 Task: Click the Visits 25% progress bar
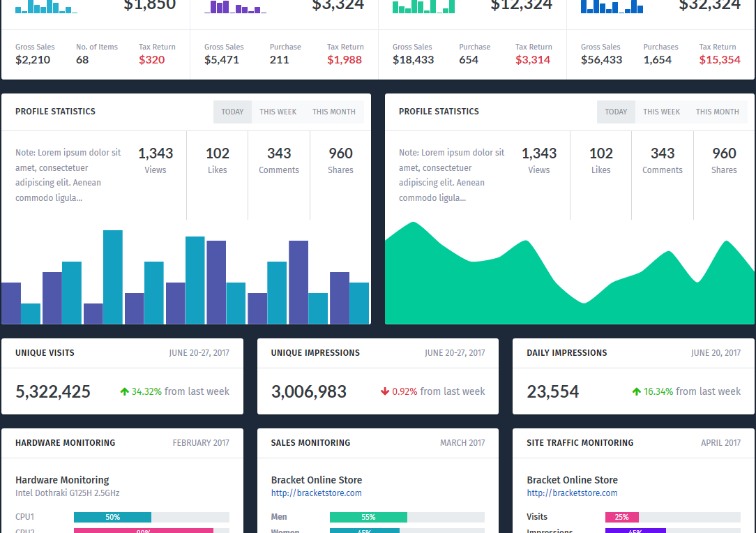click(x=621, y=518)
